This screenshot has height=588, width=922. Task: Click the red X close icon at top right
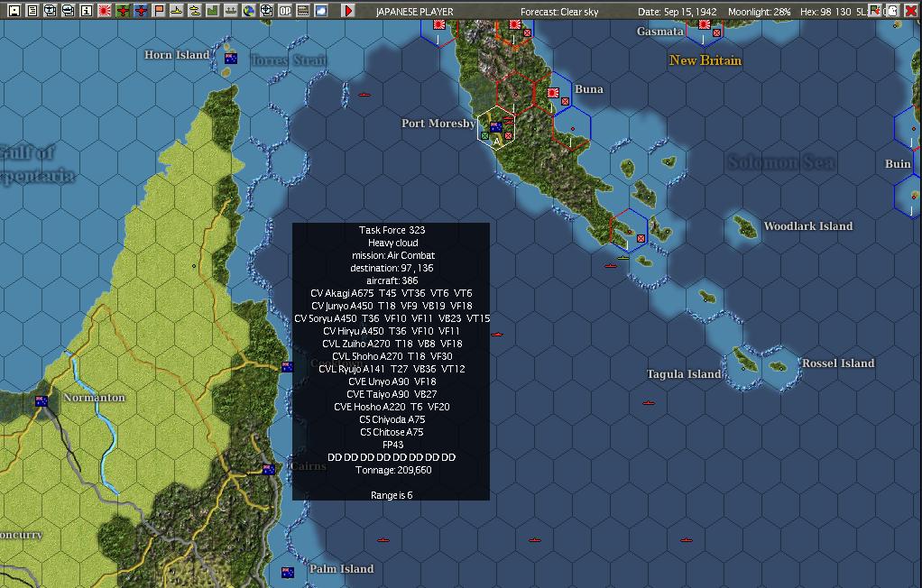[910, 10]
